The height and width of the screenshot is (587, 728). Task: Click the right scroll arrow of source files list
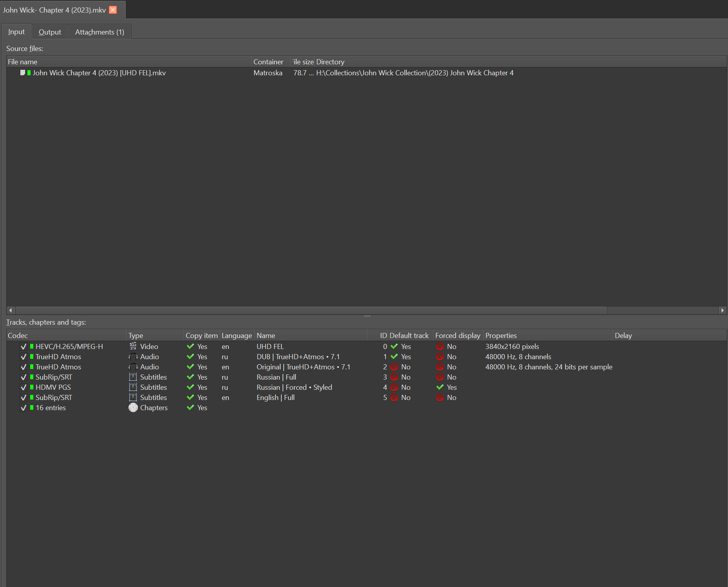pos(723,310)
